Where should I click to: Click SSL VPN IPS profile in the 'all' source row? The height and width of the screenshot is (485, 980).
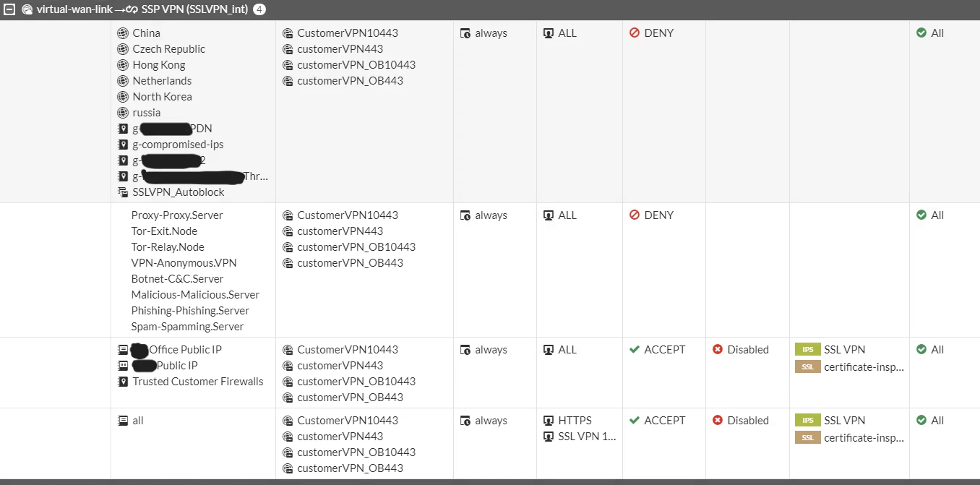[844, 421]
